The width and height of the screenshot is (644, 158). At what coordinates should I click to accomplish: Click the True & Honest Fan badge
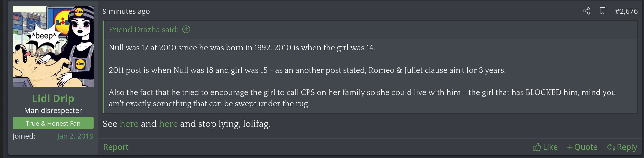coord(53,123)
